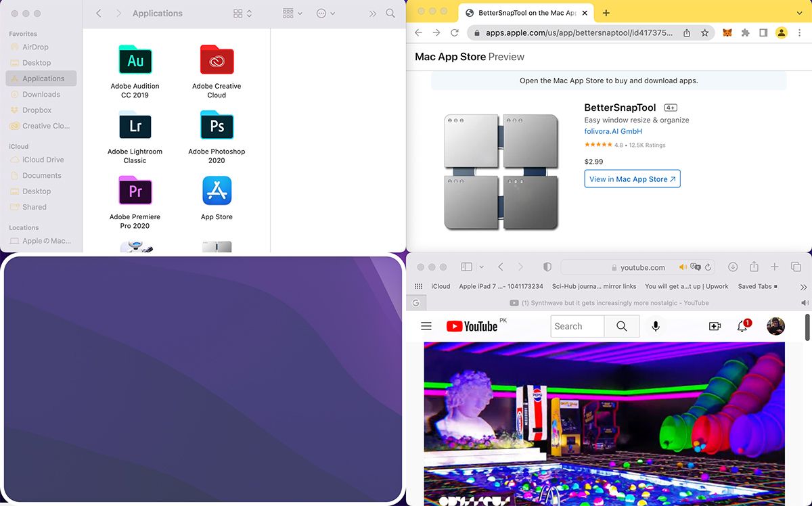Reload the YouTube page in Safari
The height and width of the screenshot is (506, 812).
click(x=708, y=267)
